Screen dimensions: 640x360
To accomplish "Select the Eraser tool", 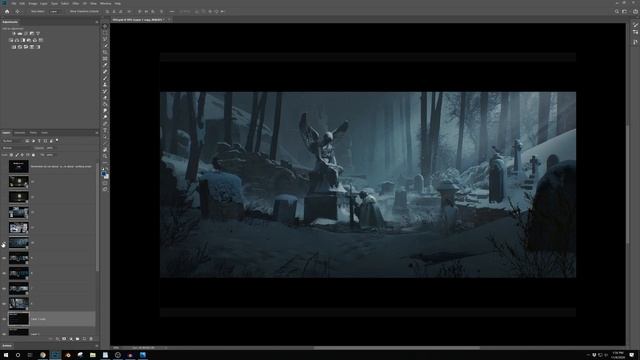I will 105,98.
